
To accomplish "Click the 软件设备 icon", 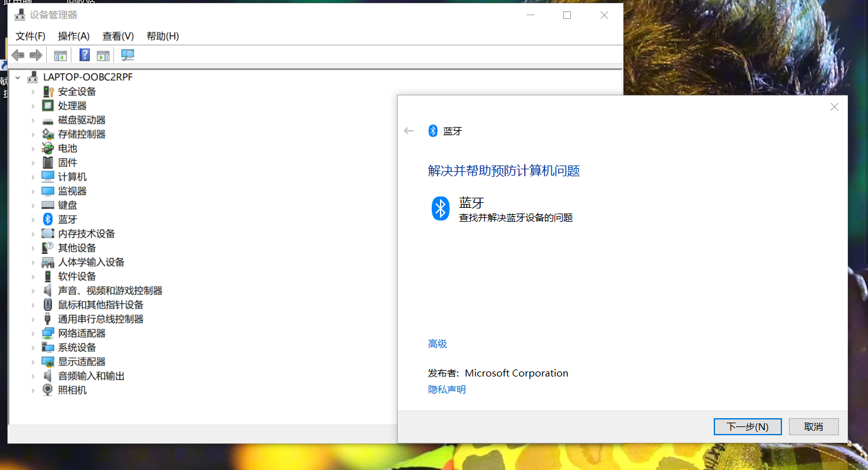I will point(48,276).
